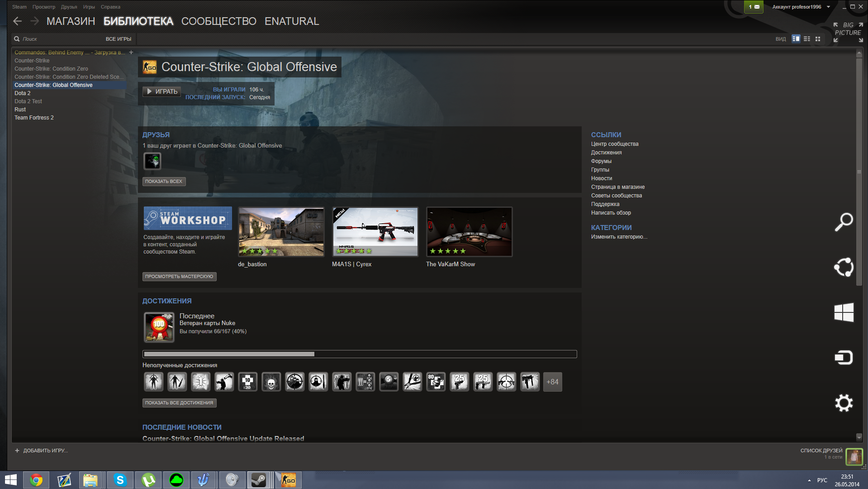This screenshot has height=489, width=868.
Task: Open uTorrent from the taskbar
Action: (x=148, y=480)
